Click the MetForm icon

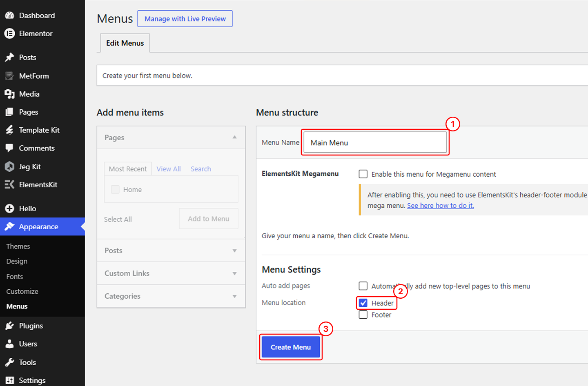[9, 76]
